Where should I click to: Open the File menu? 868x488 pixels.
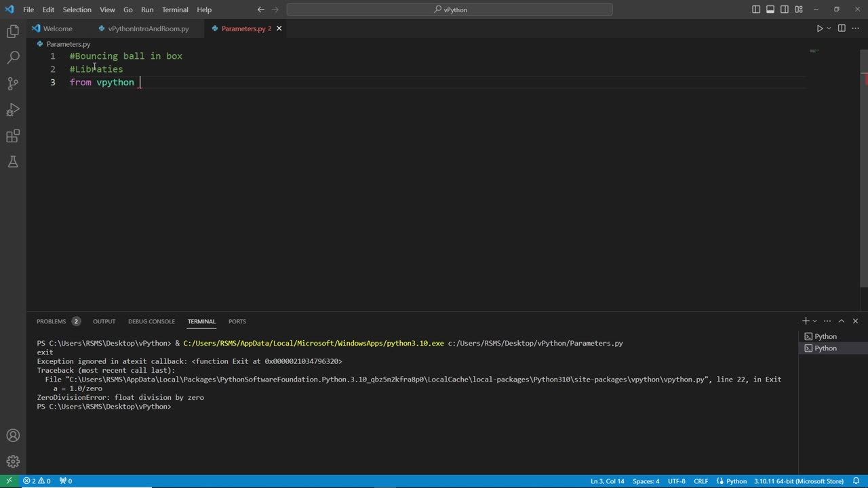click(x=28, y=9)
